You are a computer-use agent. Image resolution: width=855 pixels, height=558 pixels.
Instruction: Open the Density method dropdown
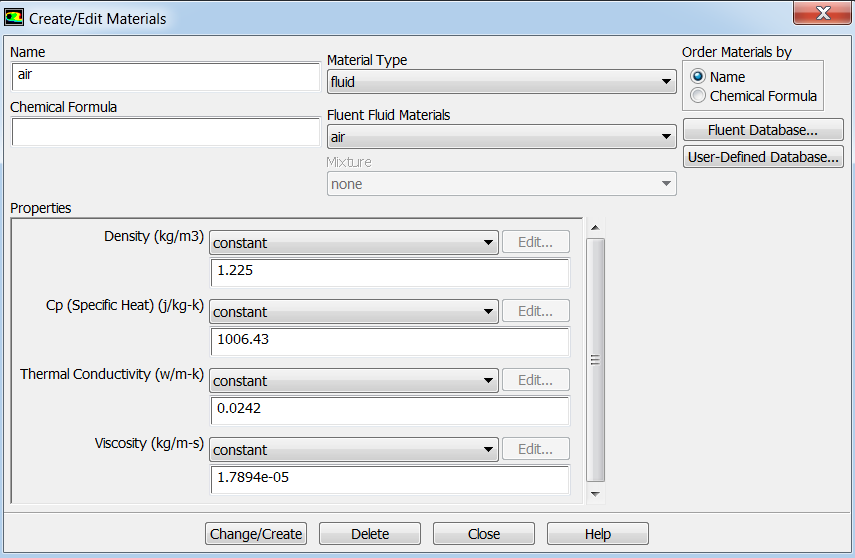354,243
